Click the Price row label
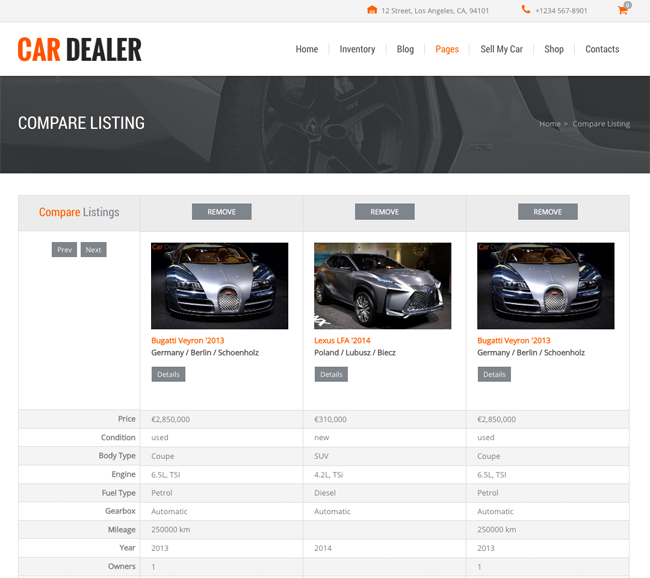The image size is (650, 578). 126,419
